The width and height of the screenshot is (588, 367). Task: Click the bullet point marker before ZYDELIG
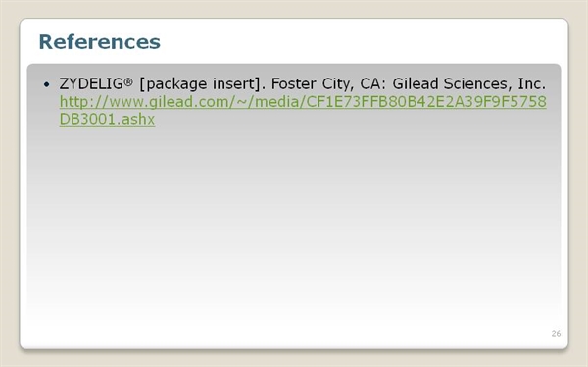click(46, 84)
